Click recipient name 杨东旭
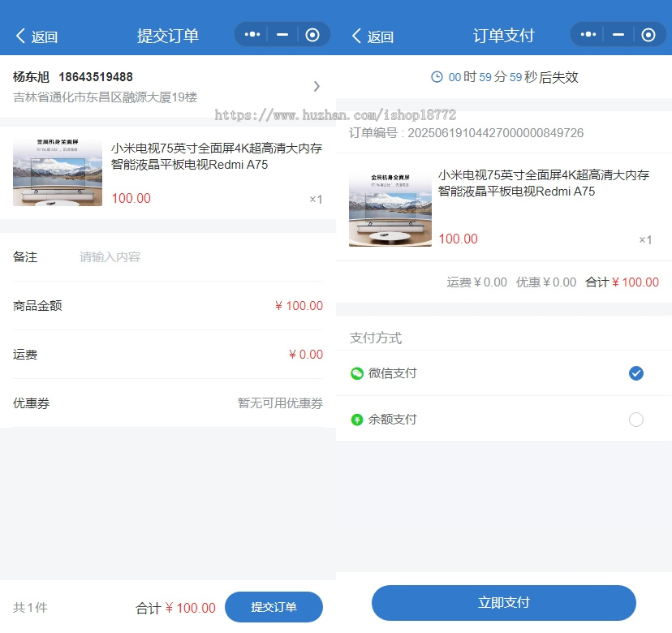The width and height of the screenshot is (672, 633). [x=32, y=77]
